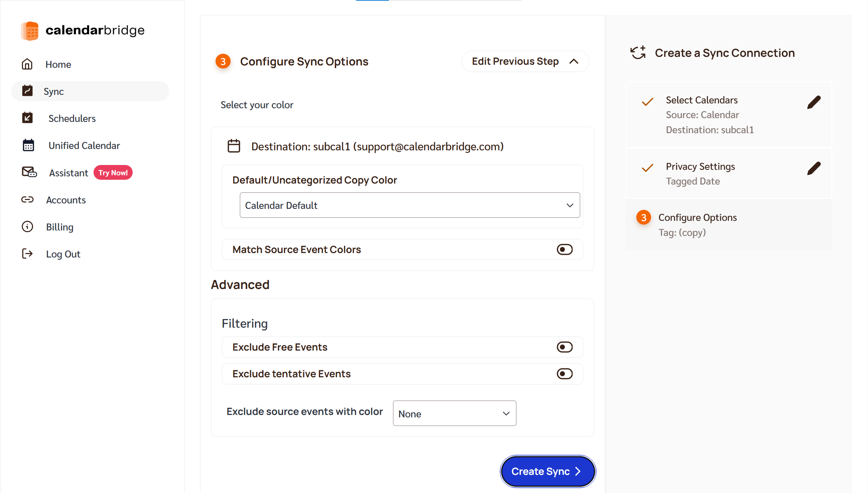Open Assistant in sidebar
Image resolution: width=868 pixels, height=493 pixels.
[x=69, y=173]
